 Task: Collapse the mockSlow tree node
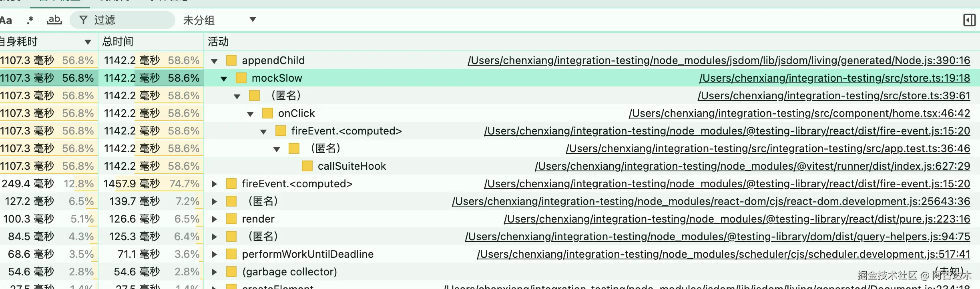pos(224,79)
